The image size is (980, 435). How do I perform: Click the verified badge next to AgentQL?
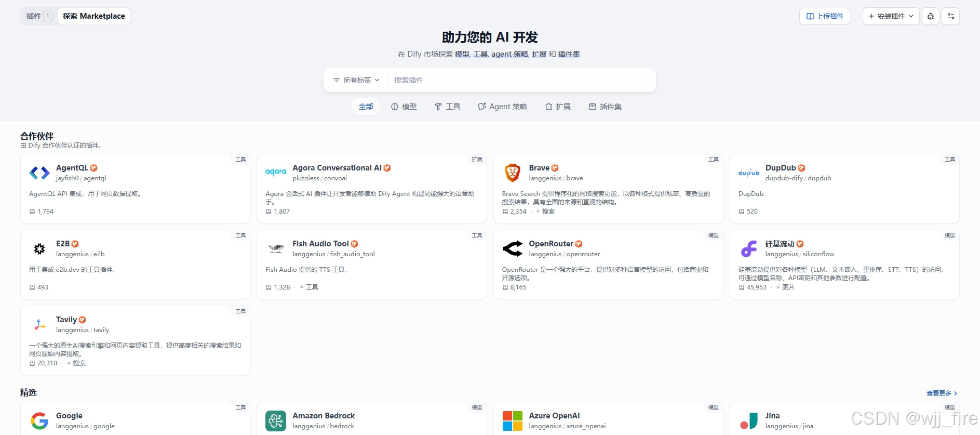pyautogui.click(x=93, y=168)
